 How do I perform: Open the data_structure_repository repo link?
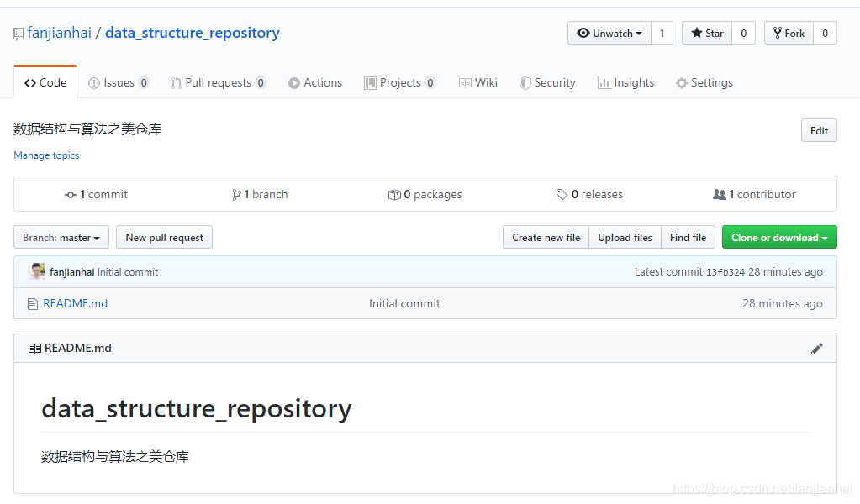(x=193, y=33)
